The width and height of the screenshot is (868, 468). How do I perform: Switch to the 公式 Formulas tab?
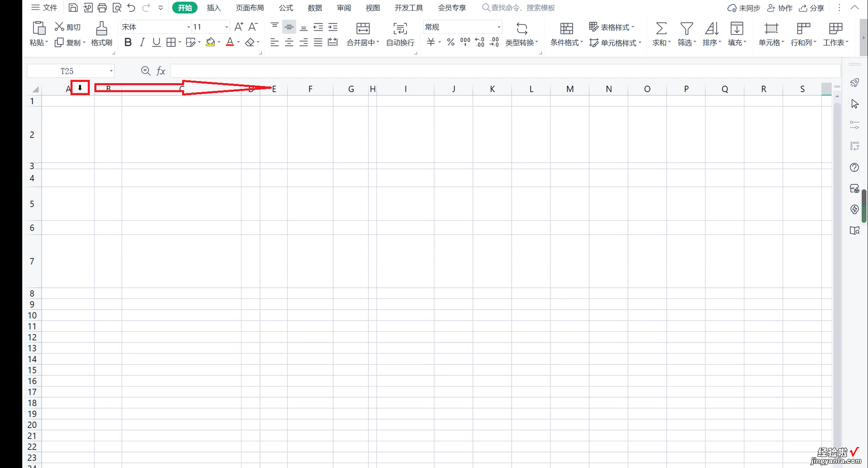[x=286, y=8]
